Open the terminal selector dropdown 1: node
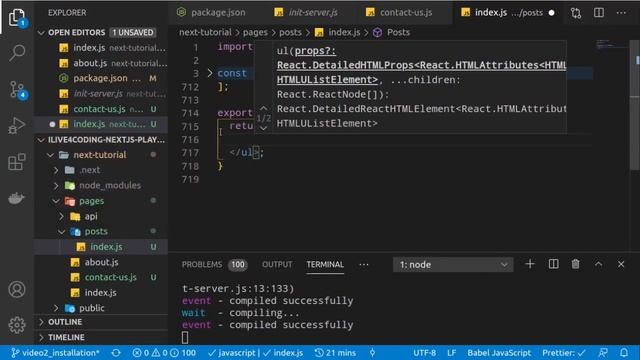Image resolution: width=640 pixels, height=360 pixels. click(453, 264)
